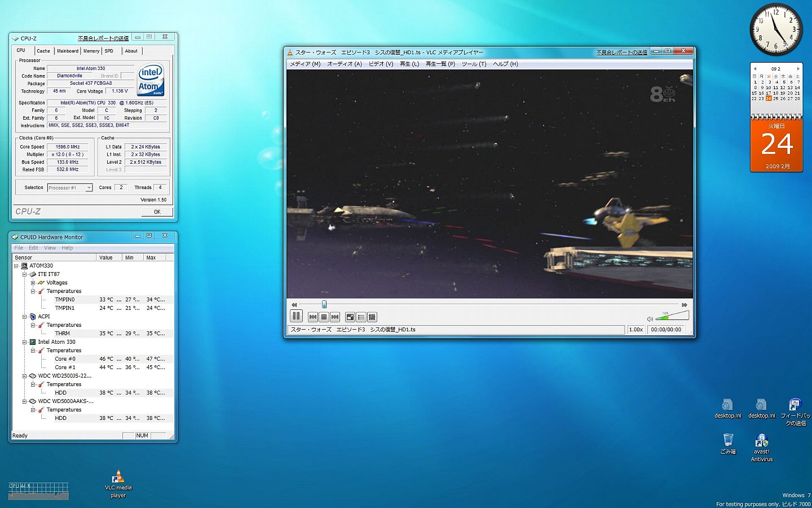Select the avast! Antivirus desktop icon
812x508 pixels.
point(762,448)
